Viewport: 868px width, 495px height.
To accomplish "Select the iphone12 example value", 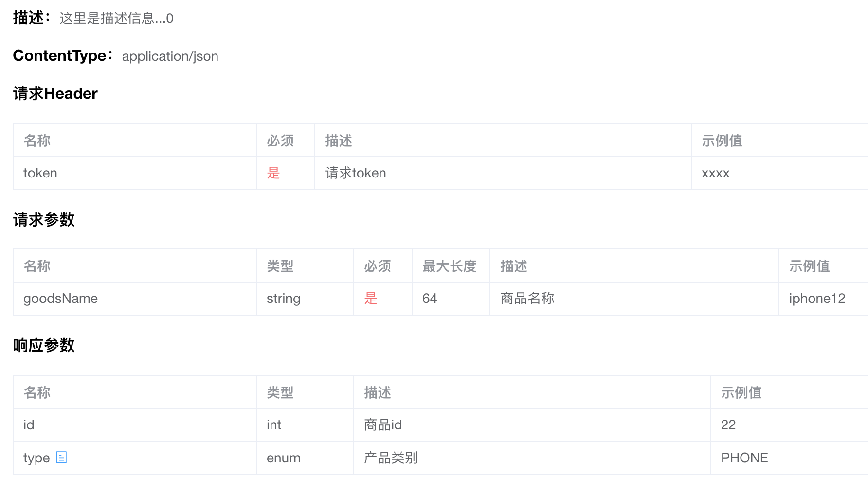I will (817, 299).
